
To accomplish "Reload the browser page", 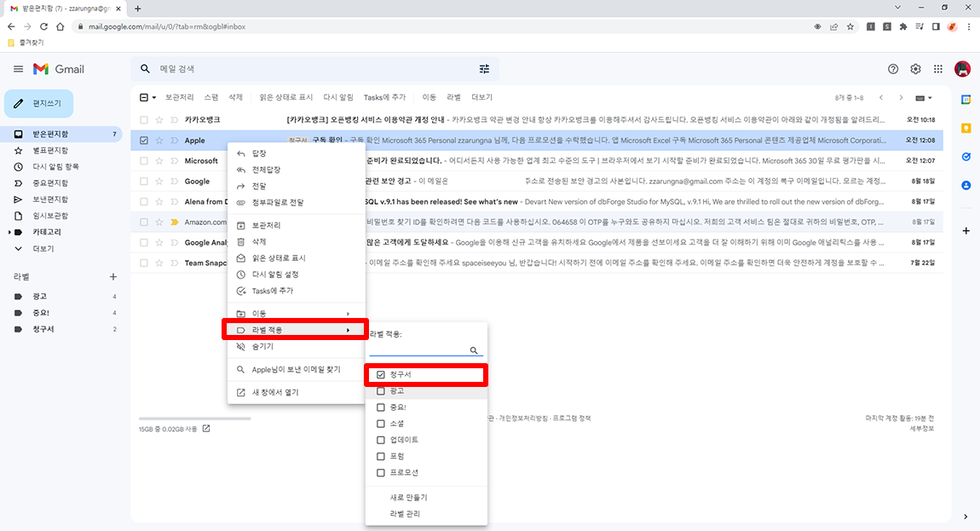I will (43, 26).
